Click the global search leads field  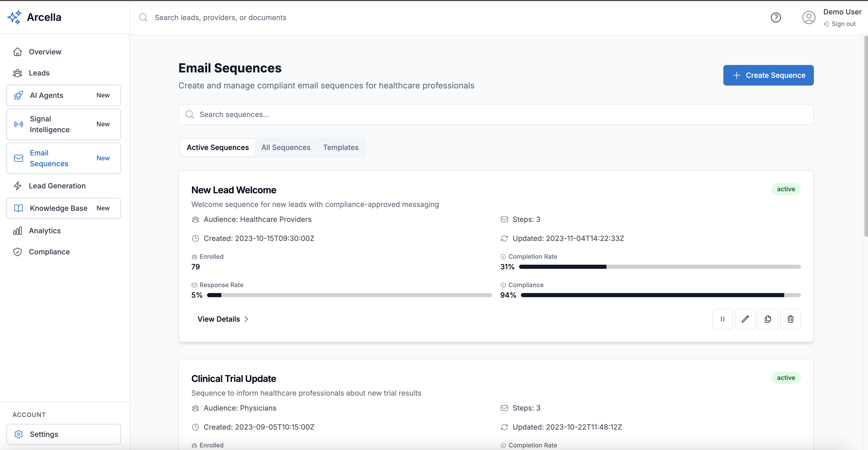tap(220, 18)
